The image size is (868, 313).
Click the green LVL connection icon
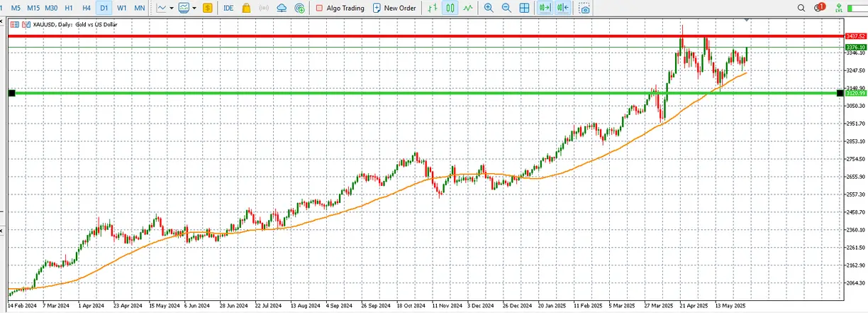click(840, 8)
